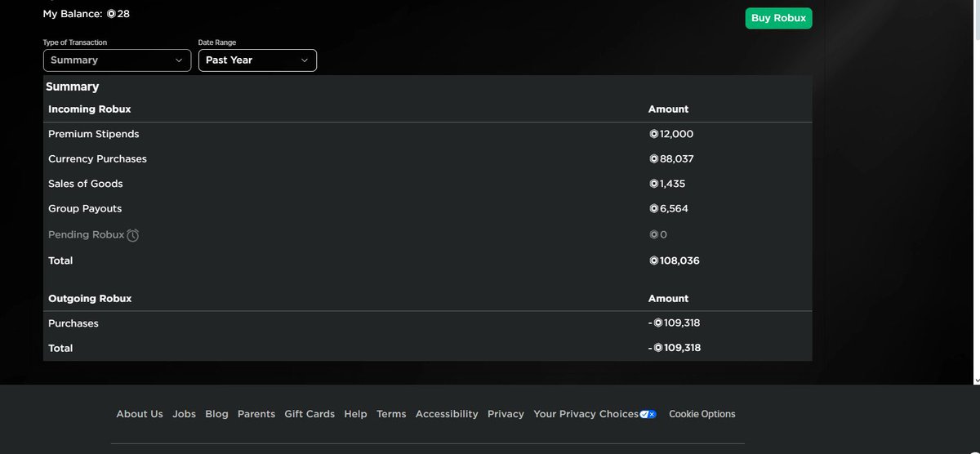Click the Outgoing Robux header

coord(90,299)
